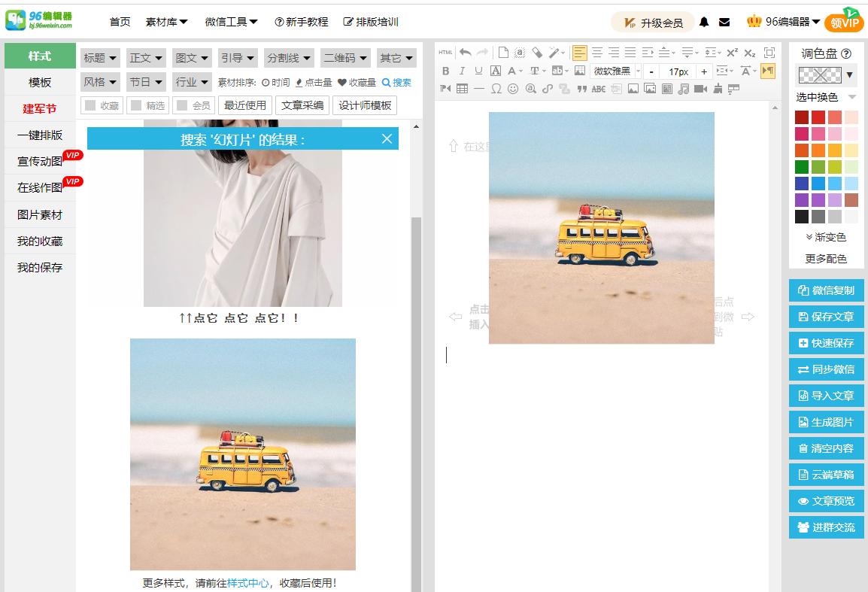Click the 微信复制 button
Screen dimensions: 868x592
click(x=826, y=289)
